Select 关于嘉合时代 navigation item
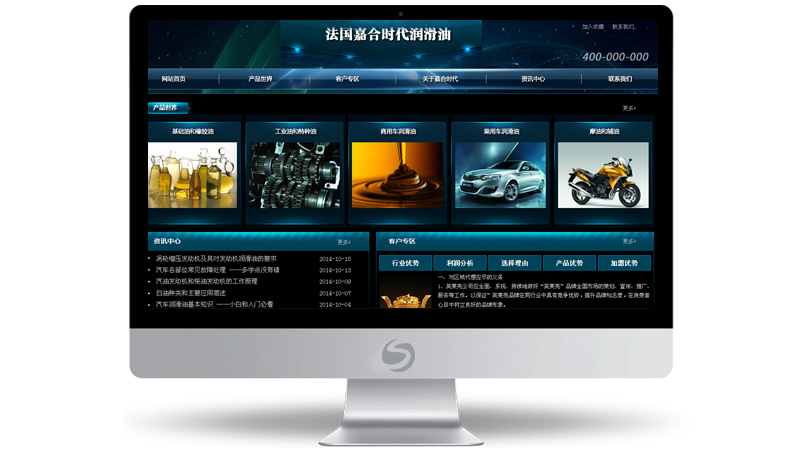 440,78
